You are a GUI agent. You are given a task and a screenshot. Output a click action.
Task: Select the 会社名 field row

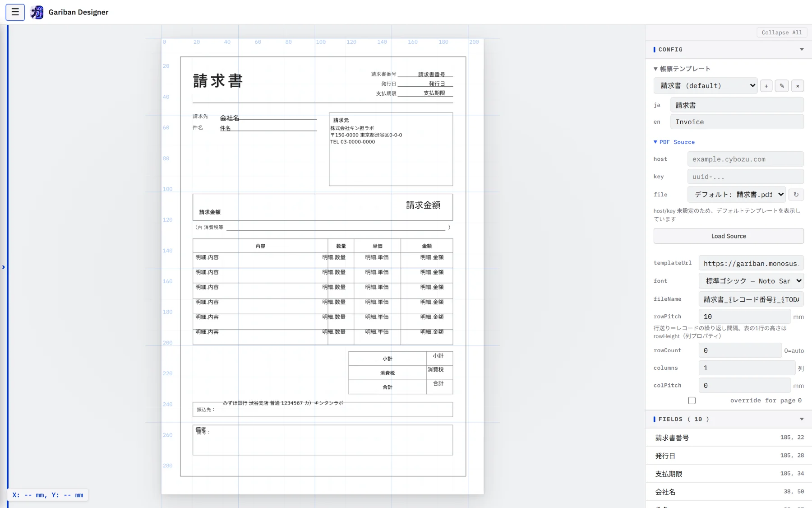click(x=729, y=492)
